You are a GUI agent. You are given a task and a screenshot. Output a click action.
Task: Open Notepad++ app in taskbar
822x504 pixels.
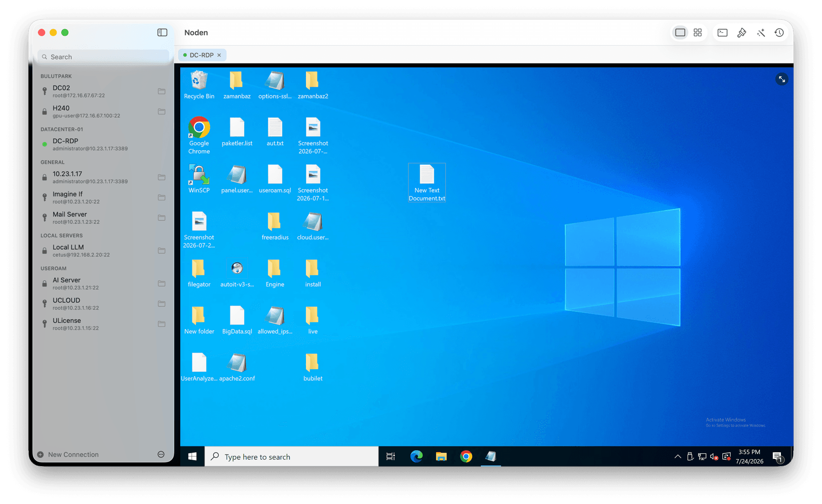491,457
